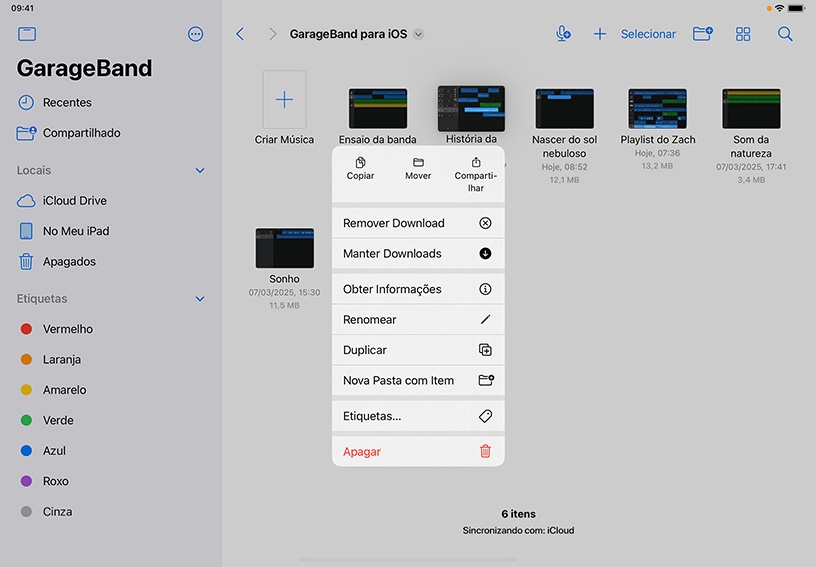
Task: Click Sonho file name label
Action: 284,279
